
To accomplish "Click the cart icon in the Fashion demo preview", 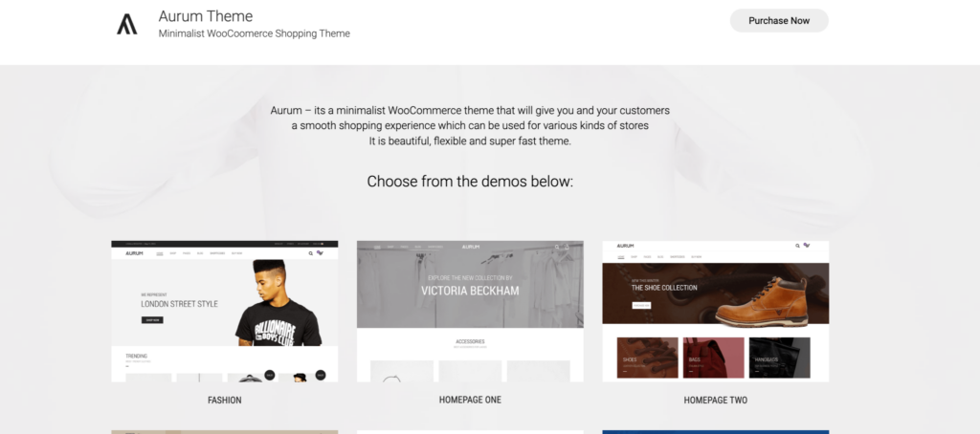I will [x=320, y=253].
